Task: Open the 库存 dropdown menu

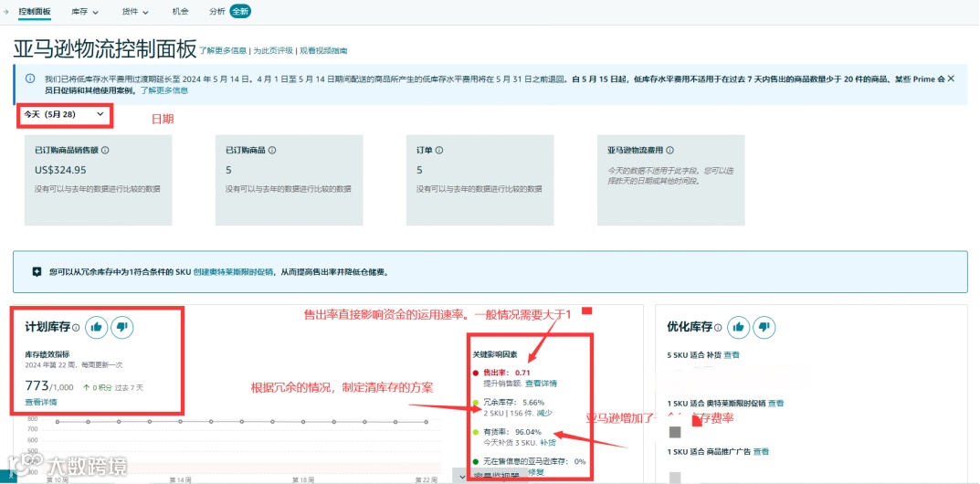Action: 84,11
